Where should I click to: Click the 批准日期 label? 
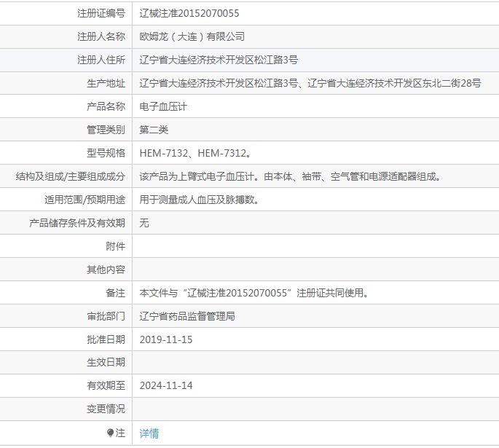106,339
